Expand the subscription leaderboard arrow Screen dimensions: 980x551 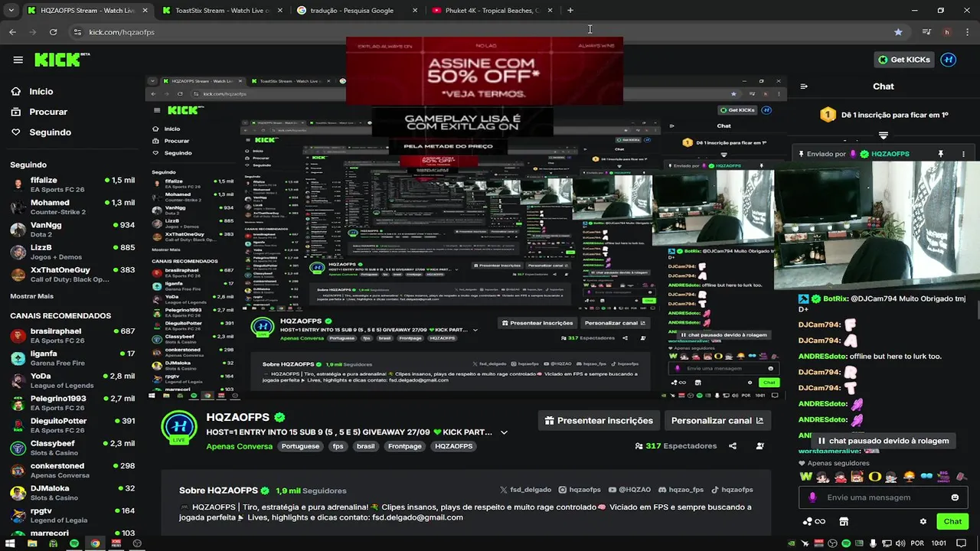(x=883, y=135)
